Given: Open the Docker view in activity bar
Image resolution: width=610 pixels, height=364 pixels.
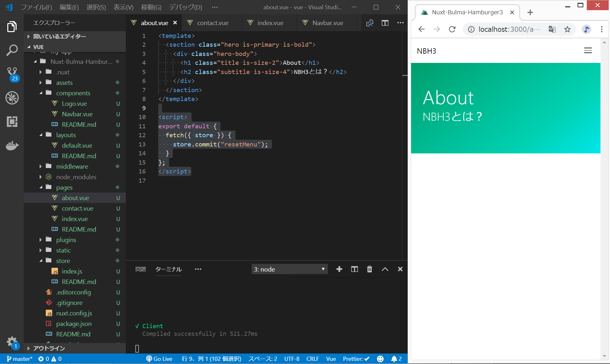Looking at the screenshot, I should coord(12,145).
